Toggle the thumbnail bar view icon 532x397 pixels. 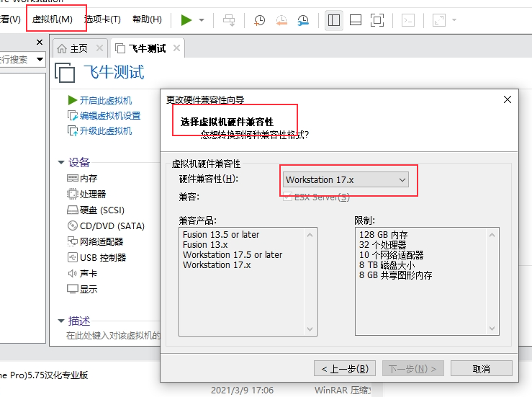(x=356, y=20)
